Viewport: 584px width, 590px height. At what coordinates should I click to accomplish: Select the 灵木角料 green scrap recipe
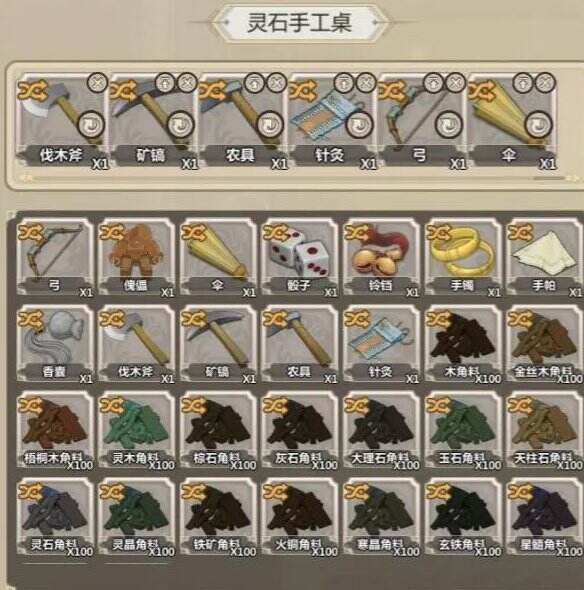pos(136,431)
